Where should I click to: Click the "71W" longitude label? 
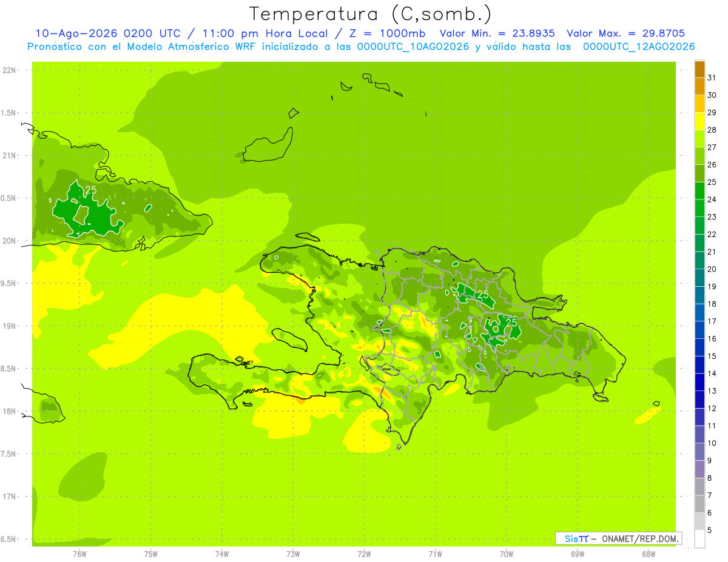pyautogui.click(x=435, y=554)
